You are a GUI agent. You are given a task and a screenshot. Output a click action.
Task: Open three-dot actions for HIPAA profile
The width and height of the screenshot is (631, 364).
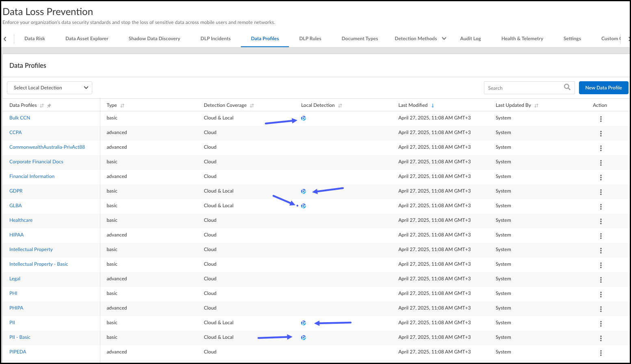point(601,236)
